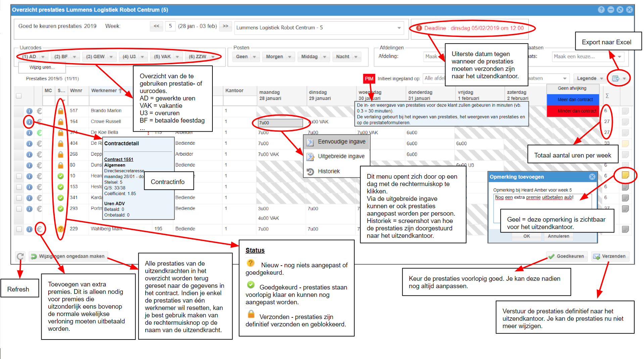Screen dimensions: 644x359
Task: Open the Morgen post dropdown arrow
Action: [x=290, y=57]
